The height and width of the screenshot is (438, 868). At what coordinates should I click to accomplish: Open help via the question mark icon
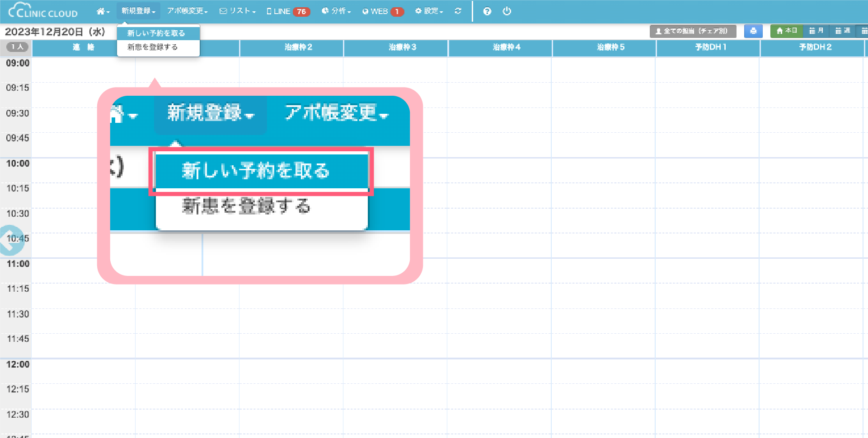click(487, 11)
